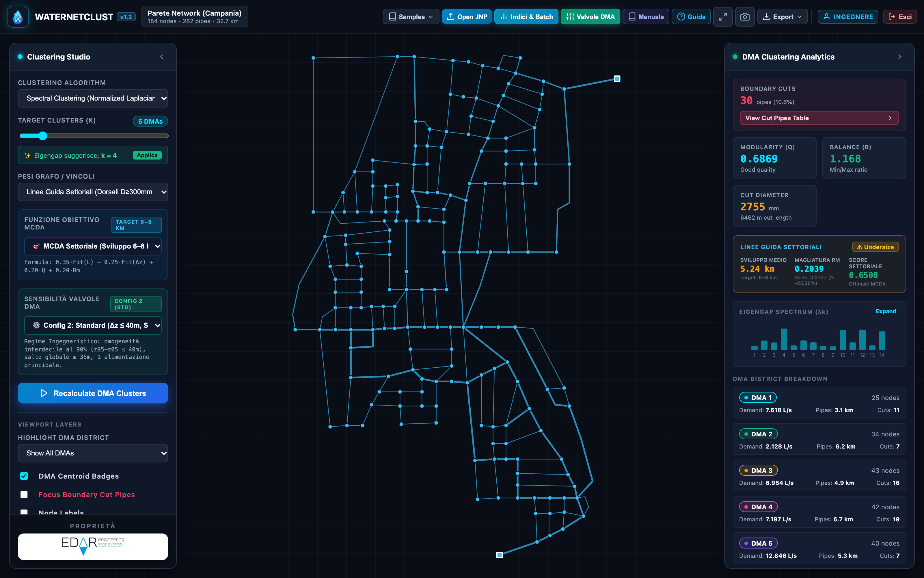The height and width of the screenshot is (578, 924).
Task: Open the Show All DMAs highlight dropdown
Action: click(93, 453)
